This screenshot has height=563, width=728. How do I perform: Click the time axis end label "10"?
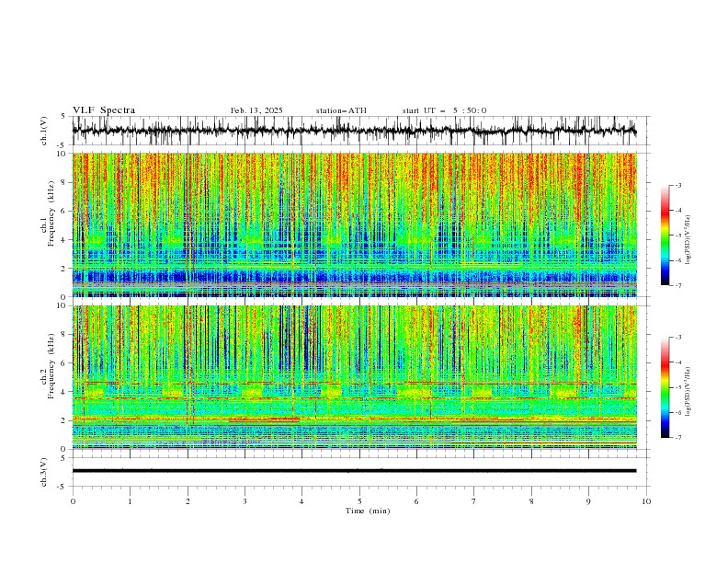pos(646,501)
